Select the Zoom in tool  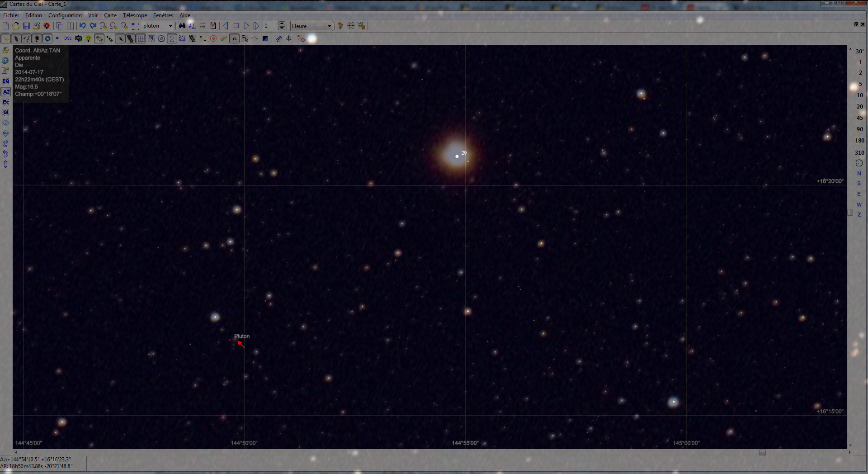coord(102,26)
